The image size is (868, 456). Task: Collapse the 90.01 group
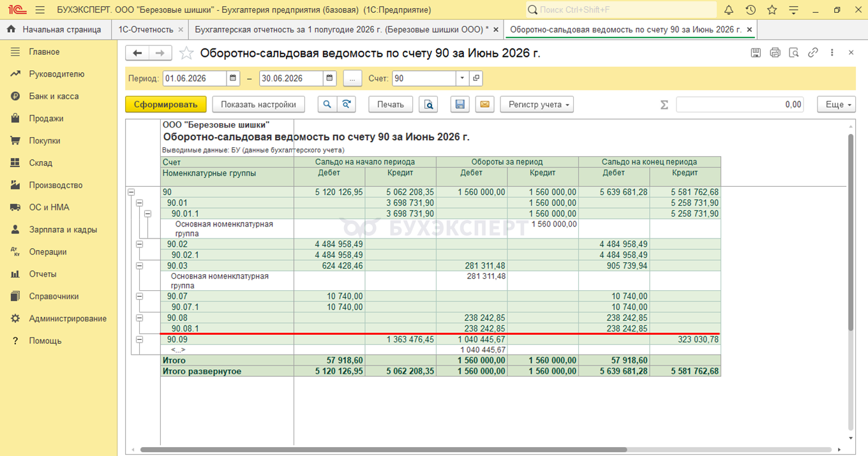point(140,203)
